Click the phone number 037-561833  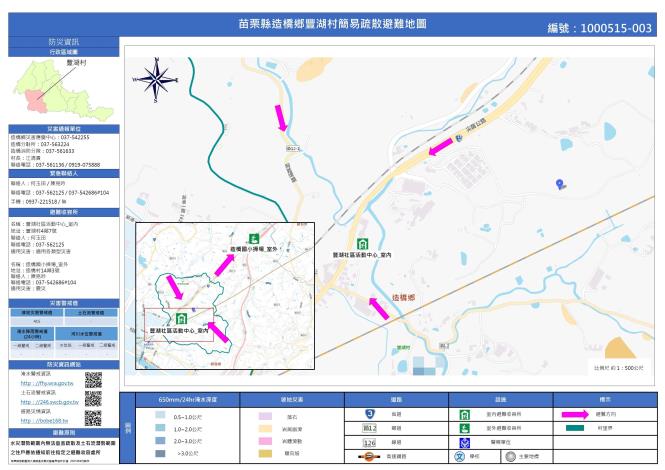pos(60,151)
